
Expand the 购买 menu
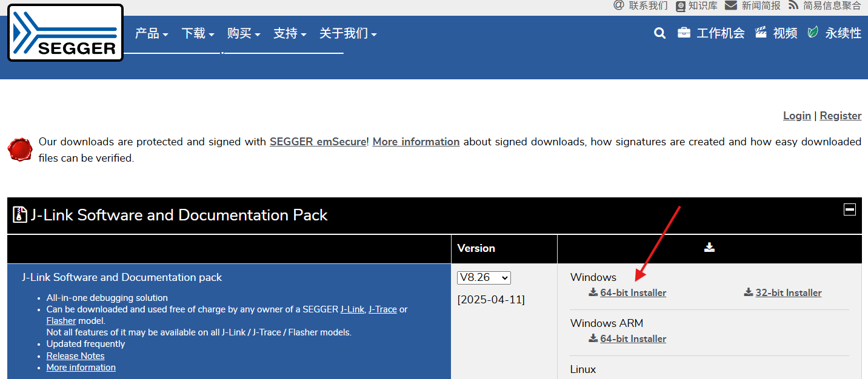point(244,33)
